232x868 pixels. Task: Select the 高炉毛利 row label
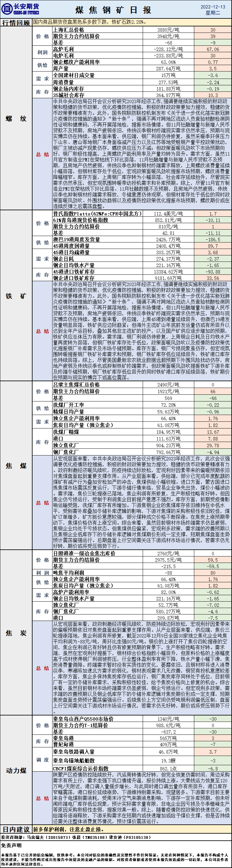[63, 49]
